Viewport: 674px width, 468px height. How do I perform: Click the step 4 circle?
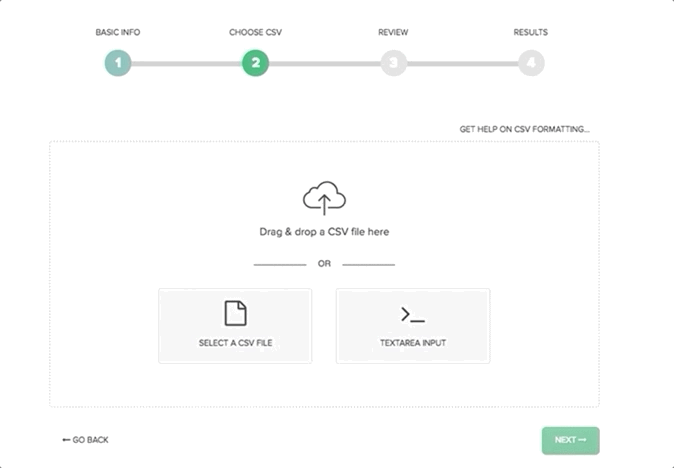531,63
